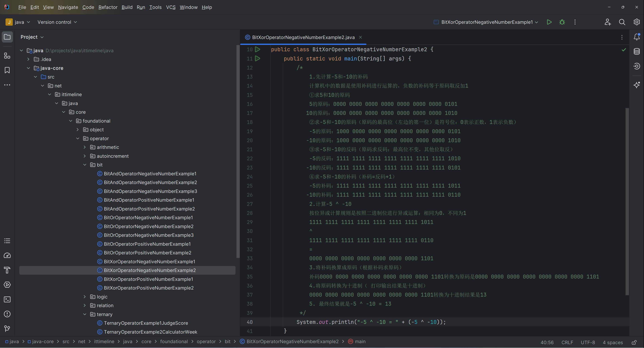Show more tool windows ellipsis
Screen dimensions: 644x348
(x=7, y=85)
